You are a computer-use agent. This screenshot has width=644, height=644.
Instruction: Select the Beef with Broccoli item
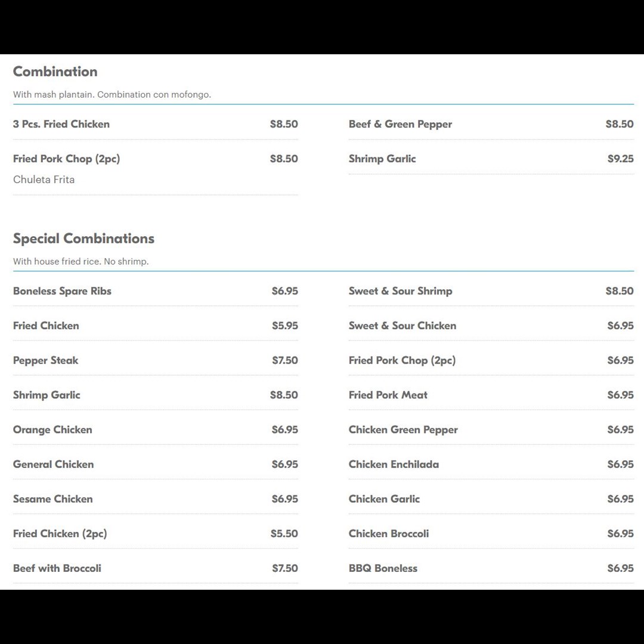pyautogui.click(x=155, y=568)
